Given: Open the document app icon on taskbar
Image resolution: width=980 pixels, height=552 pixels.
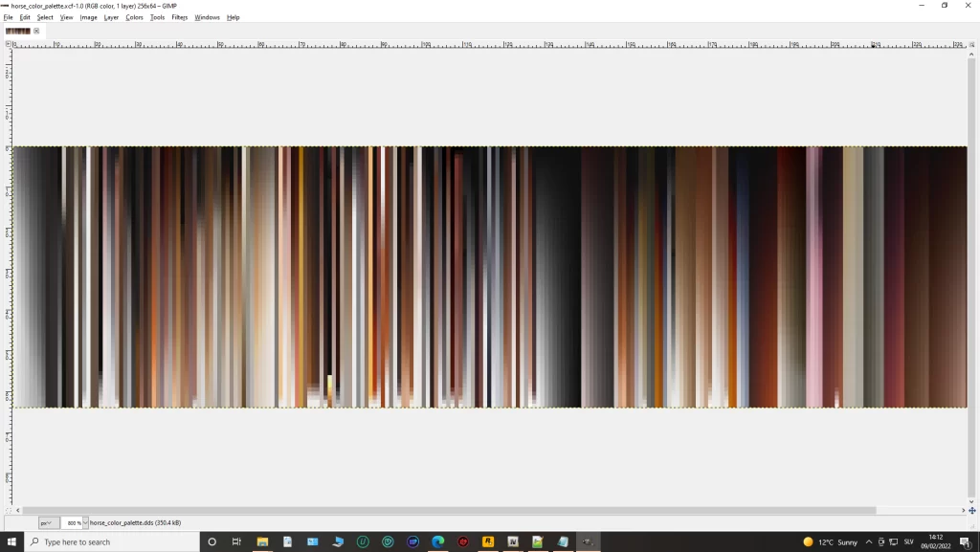Looking at the screenshot, I should [x=287, y=541].
